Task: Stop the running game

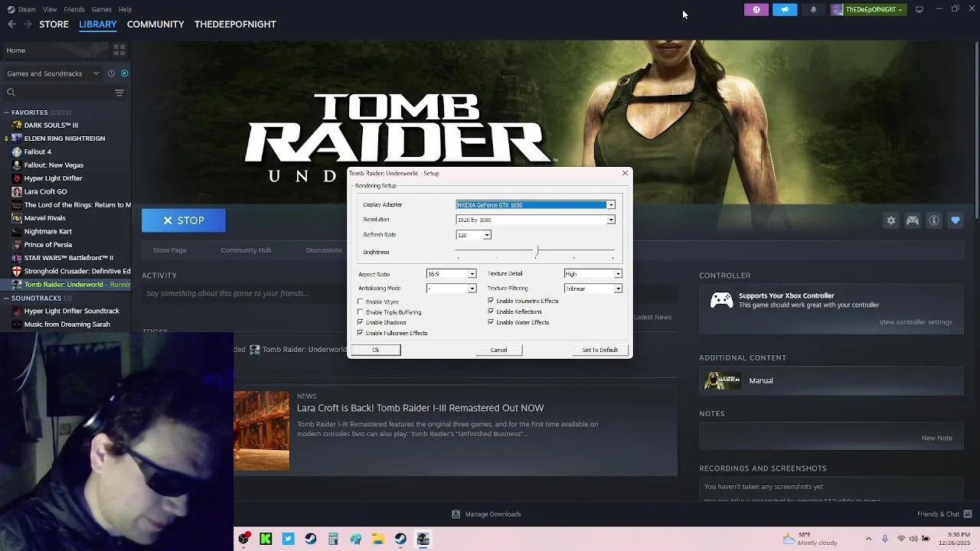Action: pyautogui.click(x=184, y=220)
